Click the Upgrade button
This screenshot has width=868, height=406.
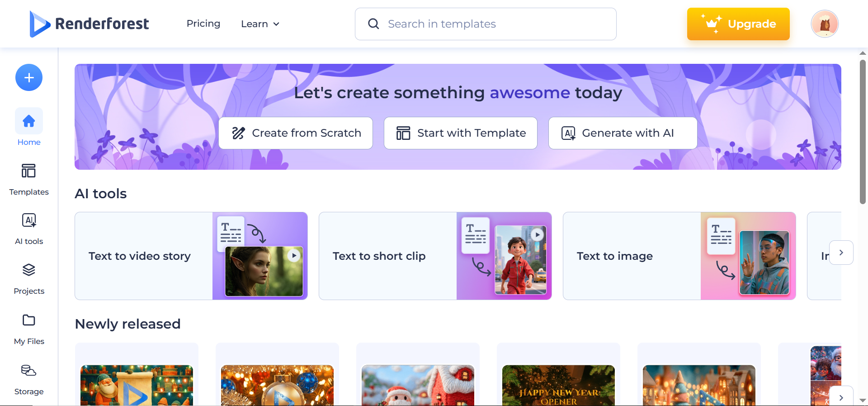pyautogui.click(x=738, y=24)
